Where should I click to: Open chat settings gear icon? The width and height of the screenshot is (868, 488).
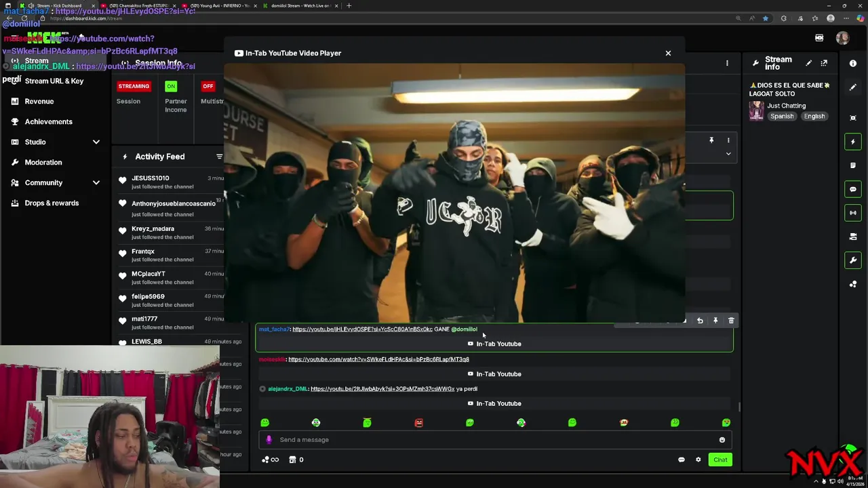click(x=698, y=460)
